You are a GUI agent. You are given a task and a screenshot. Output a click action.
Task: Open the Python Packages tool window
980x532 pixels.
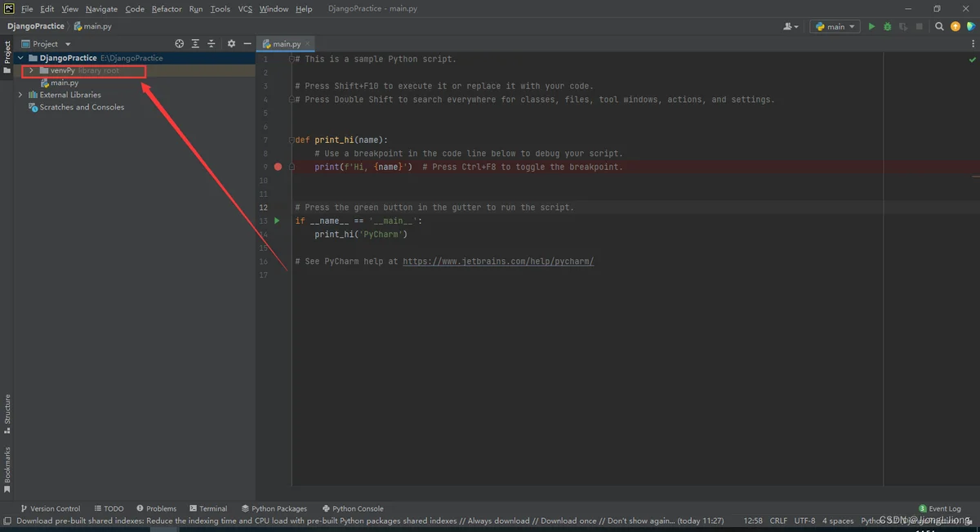pyautogui.click(x=274, y=508)
